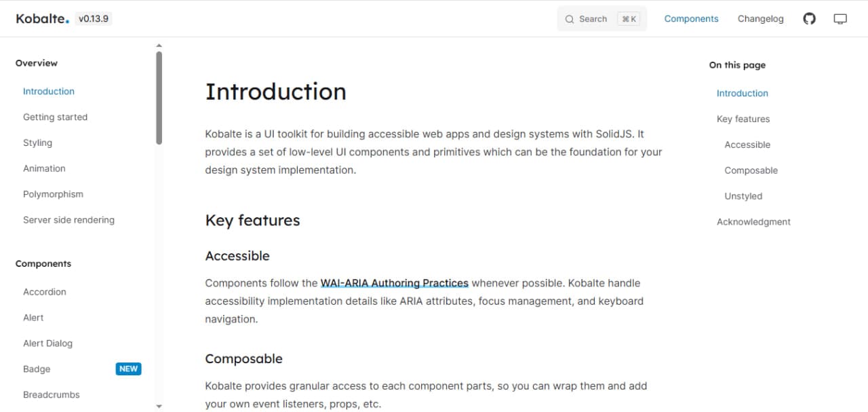Open the Changelog top navigation link
Image resolution: width=868 pixels, height=412 pixels.
pyautogui.click(x=760, y=19)
